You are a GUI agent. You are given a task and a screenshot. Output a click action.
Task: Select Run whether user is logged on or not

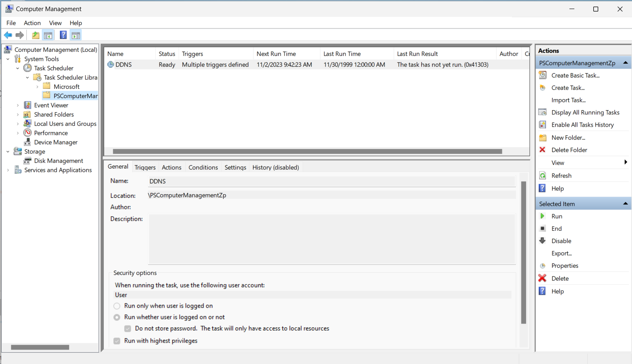click(x=117, y=317)
